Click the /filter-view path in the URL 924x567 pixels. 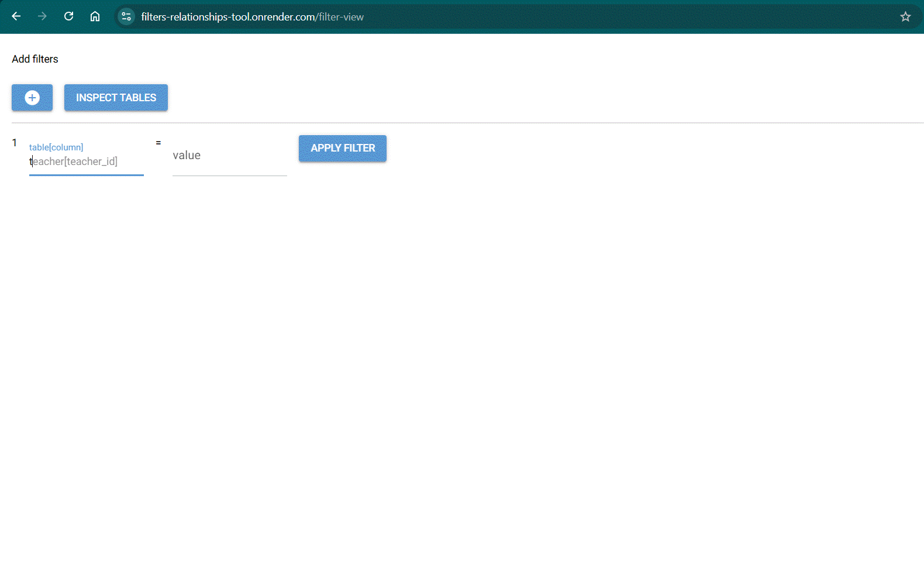tap(340, 17)
